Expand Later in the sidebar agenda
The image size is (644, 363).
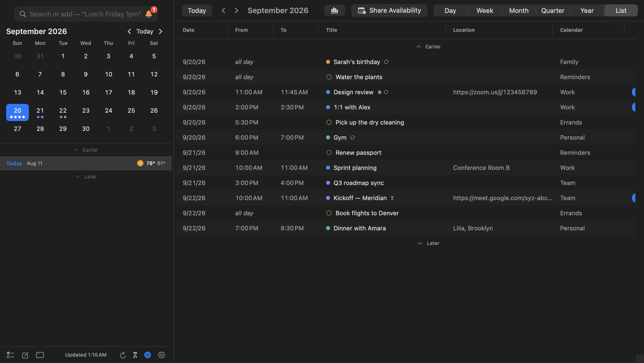pyautogui.click(x=86, y=177)
